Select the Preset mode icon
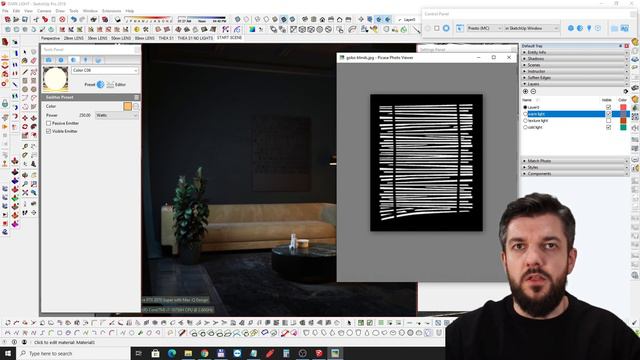 point(100,84)
